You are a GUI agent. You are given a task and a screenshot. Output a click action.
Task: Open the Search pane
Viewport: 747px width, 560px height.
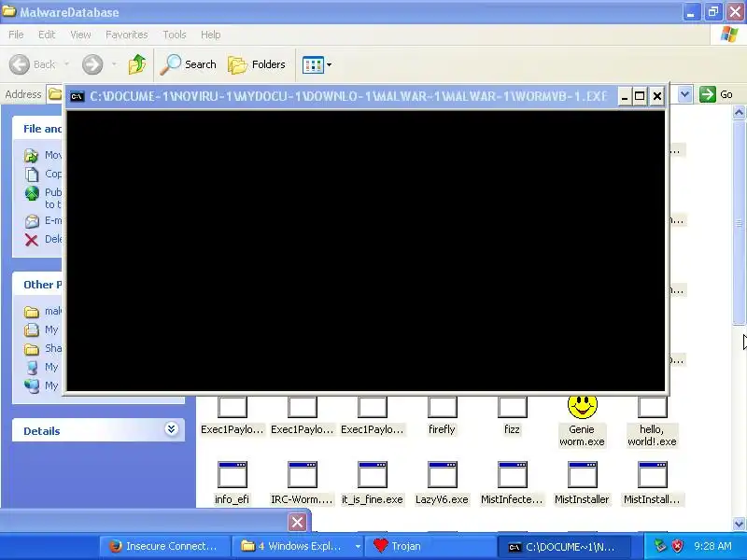coord(189,64)
